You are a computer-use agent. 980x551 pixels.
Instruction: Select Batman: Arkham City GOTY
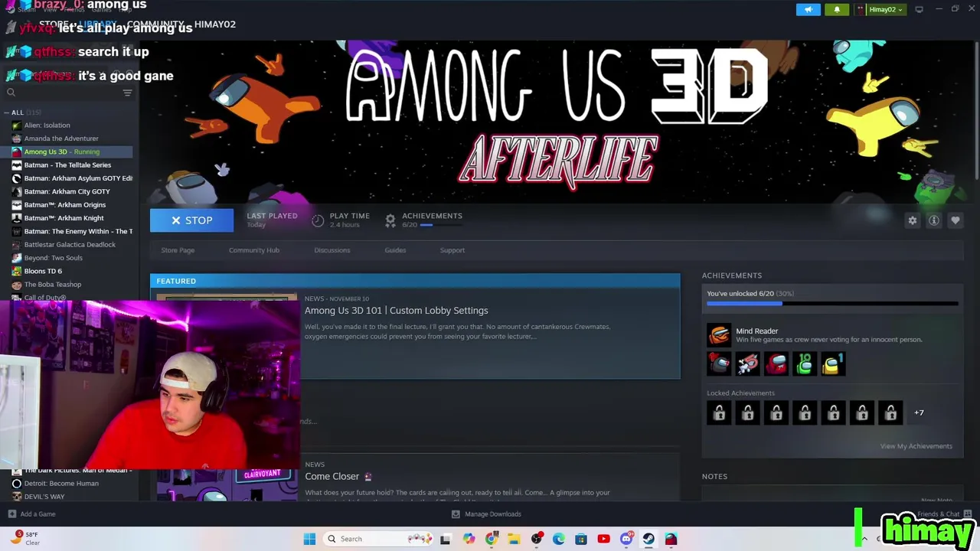[x=67, y=191]
